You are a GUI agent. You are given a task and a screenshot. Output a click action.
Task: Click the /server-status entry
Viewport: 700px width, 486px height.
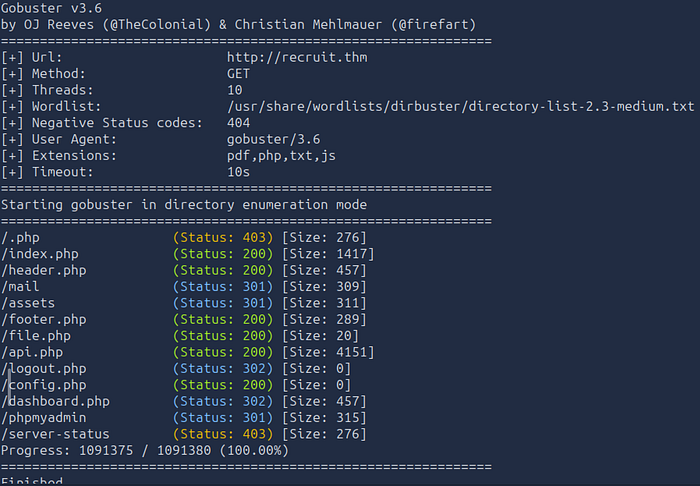coord(55,434)
